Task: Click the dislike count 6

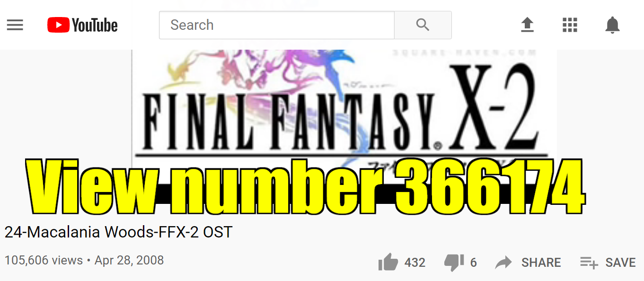Action: (473, 263)
